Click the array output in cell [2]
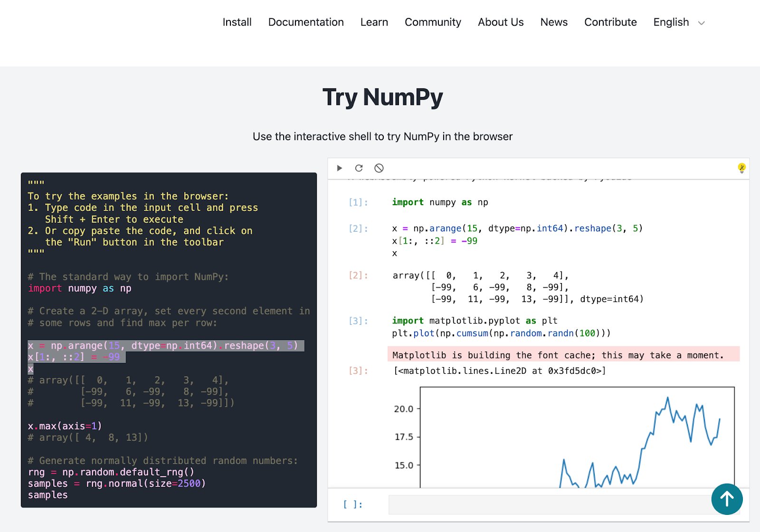760x532 pixels. coord(518,287)
